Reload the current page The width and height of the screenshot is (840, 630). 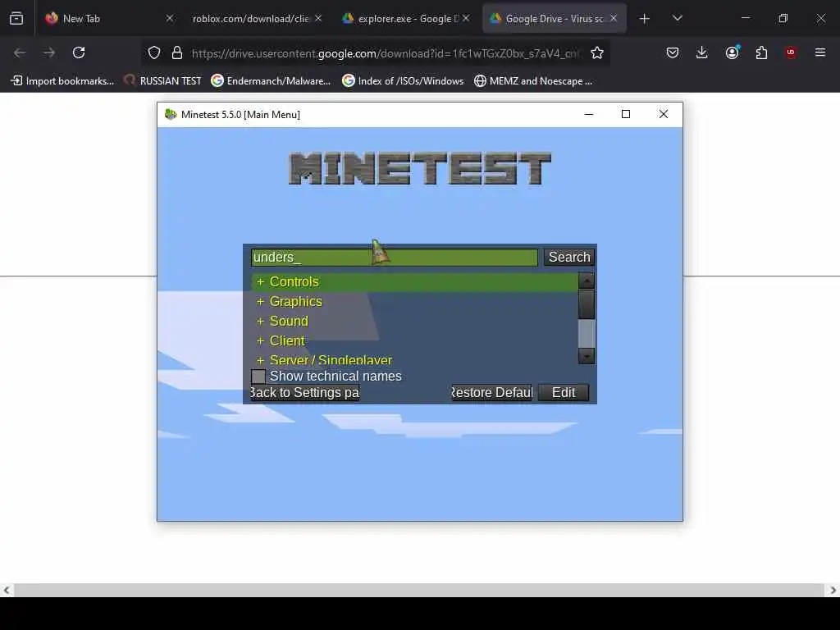tap(79, 52)
